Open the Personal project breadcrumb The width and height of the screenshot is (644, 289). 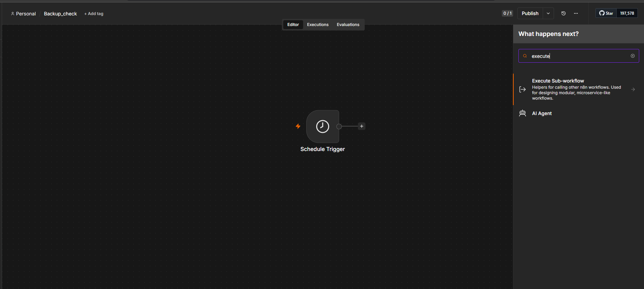(23, 14)
